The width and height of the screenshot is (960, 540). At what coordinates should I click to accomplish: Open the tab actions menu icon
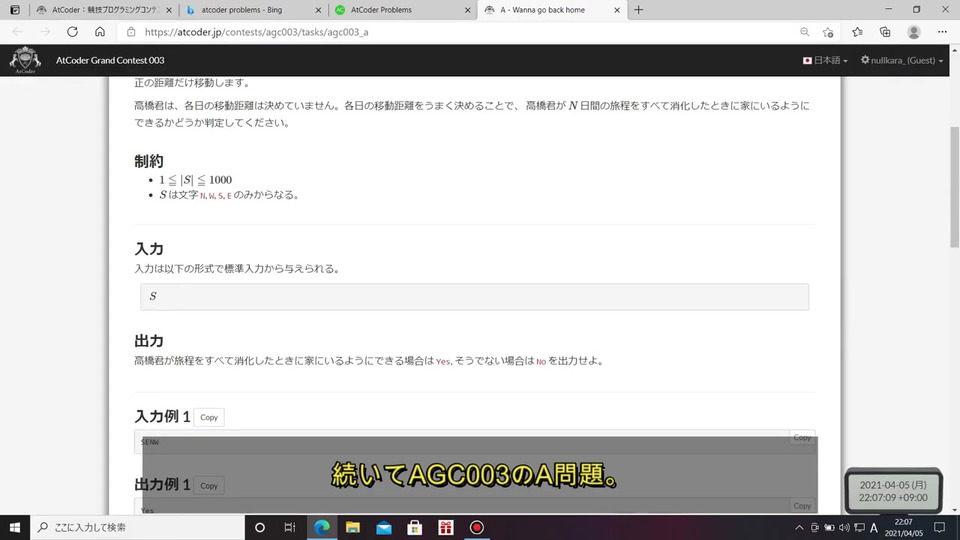tap(15, 10)
